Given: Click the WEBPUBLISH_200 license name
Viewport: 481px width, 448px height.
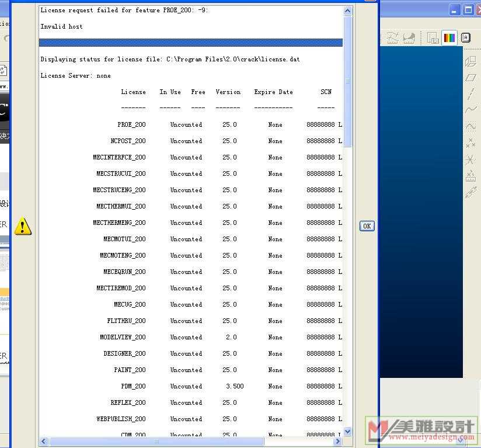Looking at the screenshot, I should click(x=121, y=419).
